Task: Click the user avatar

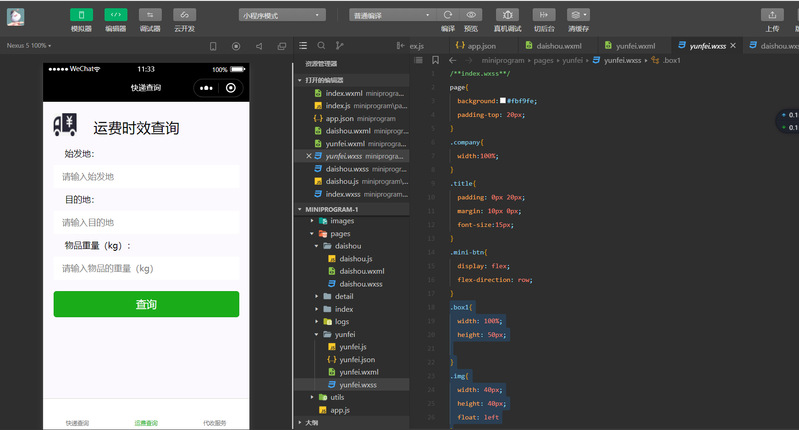Action: click(x=15, y=17)
